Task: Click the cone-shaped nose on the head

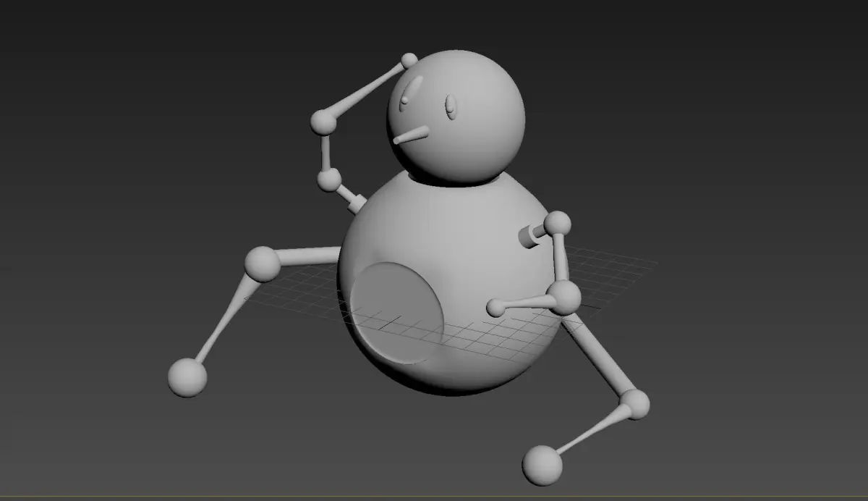Action: tap(411, 135)
